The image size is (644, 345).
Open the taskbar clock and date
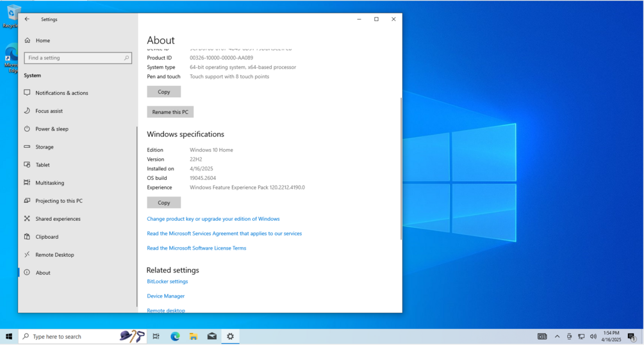(x=611, y=337)
